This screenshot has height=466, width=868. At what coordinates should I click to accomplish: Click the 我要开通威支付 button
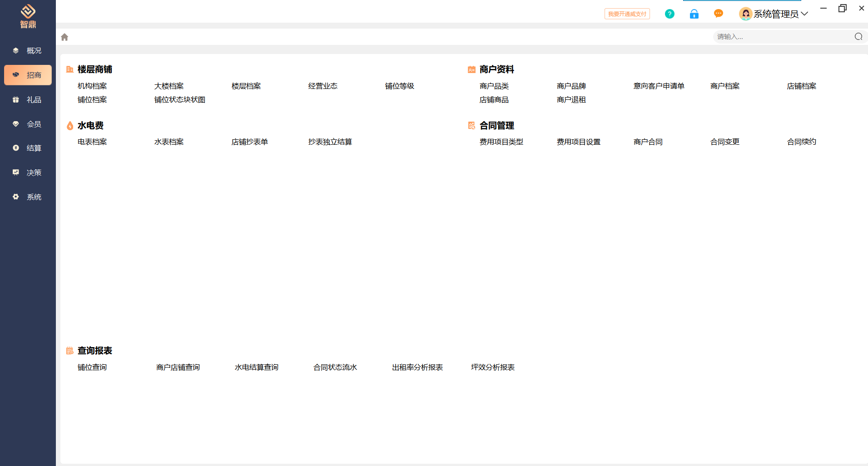coord(627,14)
